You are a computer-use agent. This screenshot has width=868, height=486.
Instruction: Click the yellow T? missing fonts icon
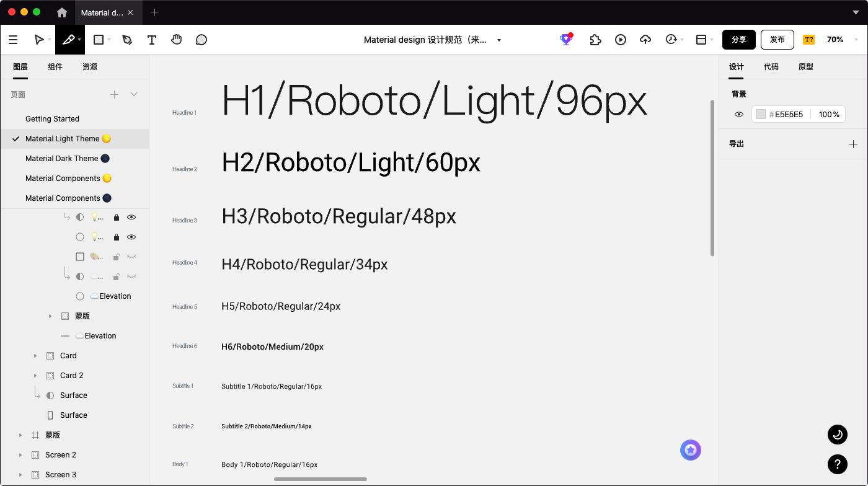(x=808, y=40)
